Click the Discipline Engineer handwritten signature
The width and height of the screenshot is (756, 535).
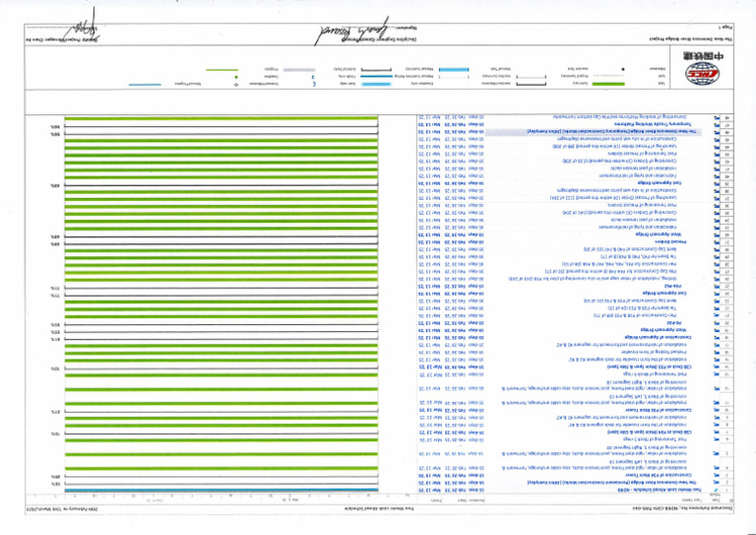click(351, 33)
